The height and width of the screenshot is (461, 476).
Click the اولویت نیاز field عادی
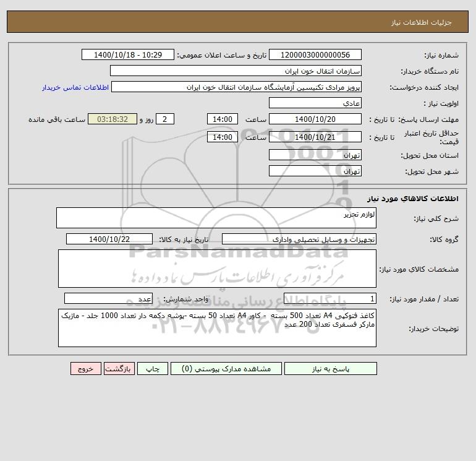coord(315,103)
